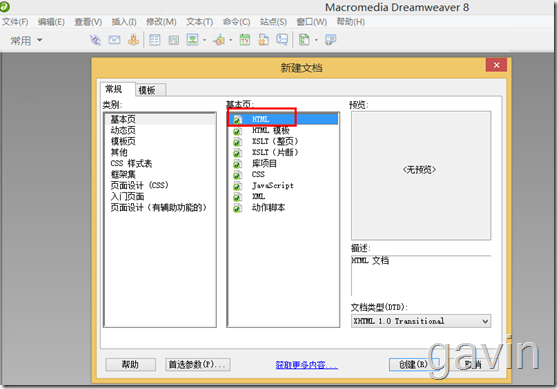Click the Insert Image icon
This screenshot has width=558, height=389.
tap(193, 40)
